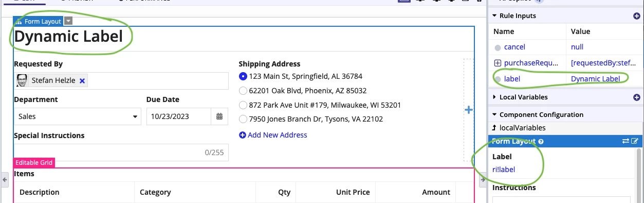The height and width of the screenshot is (203, 644).
Task: Click the Form Layout edit expression icon
Action: (x=635, y=141)
